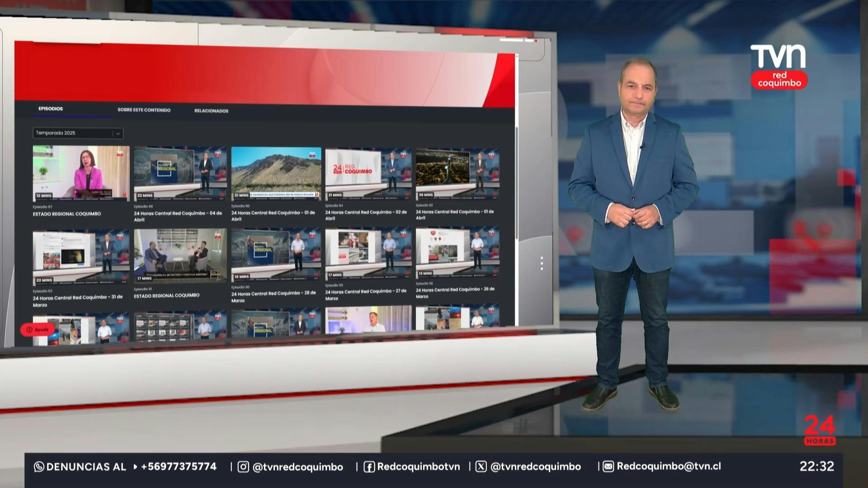Open title '24 Horas Central Red Coquimbo - 27 de Marzo'
The image size is (868, 488).
click(366, 295)
